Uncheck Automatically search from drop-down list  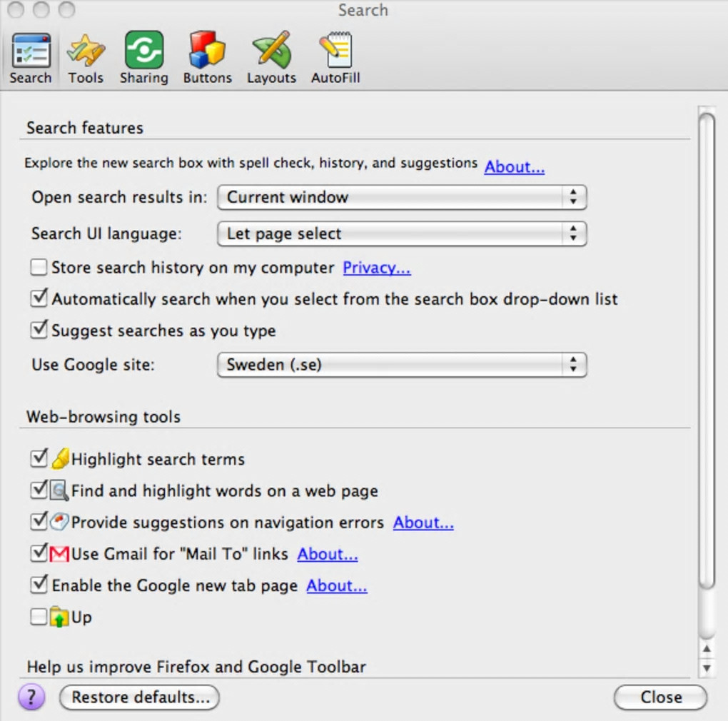coord(39,298)
